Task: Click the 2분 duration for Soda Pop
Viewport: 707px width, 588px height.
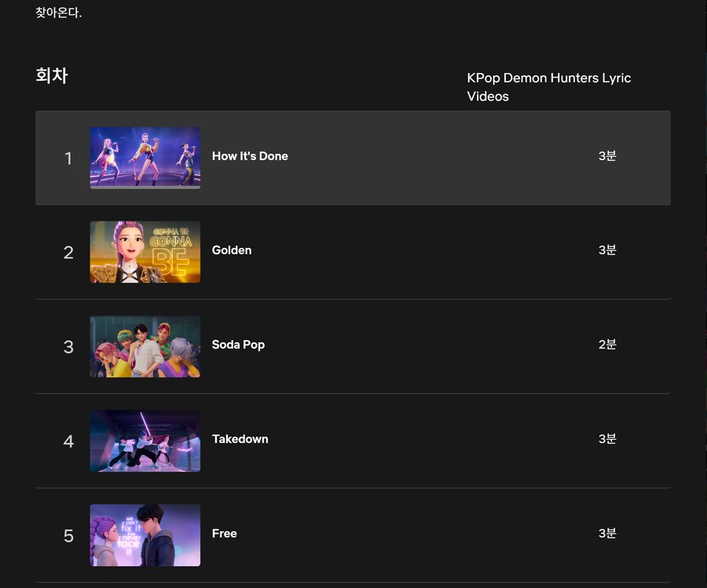Action: [x=607, y=345]
